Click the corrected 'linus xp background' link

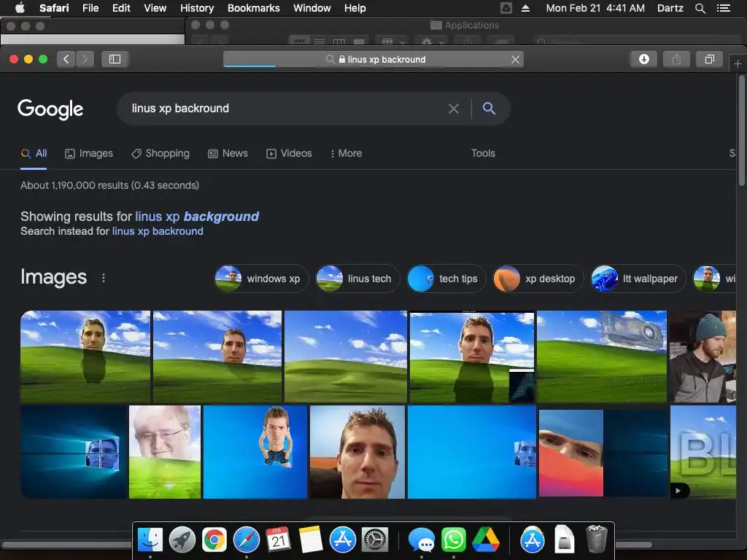point(197,217)
